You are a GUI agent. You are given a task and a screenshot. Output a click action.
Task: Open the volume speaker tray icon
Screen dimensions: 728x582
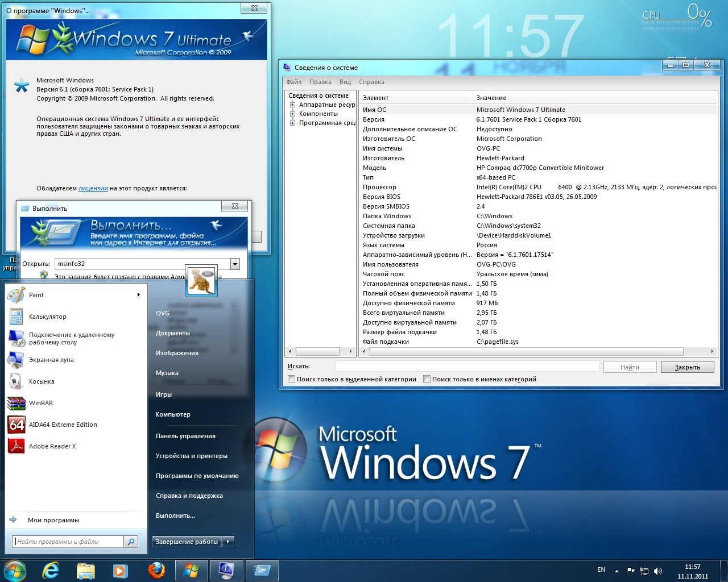pyautogui.click(x=658, y=571)
